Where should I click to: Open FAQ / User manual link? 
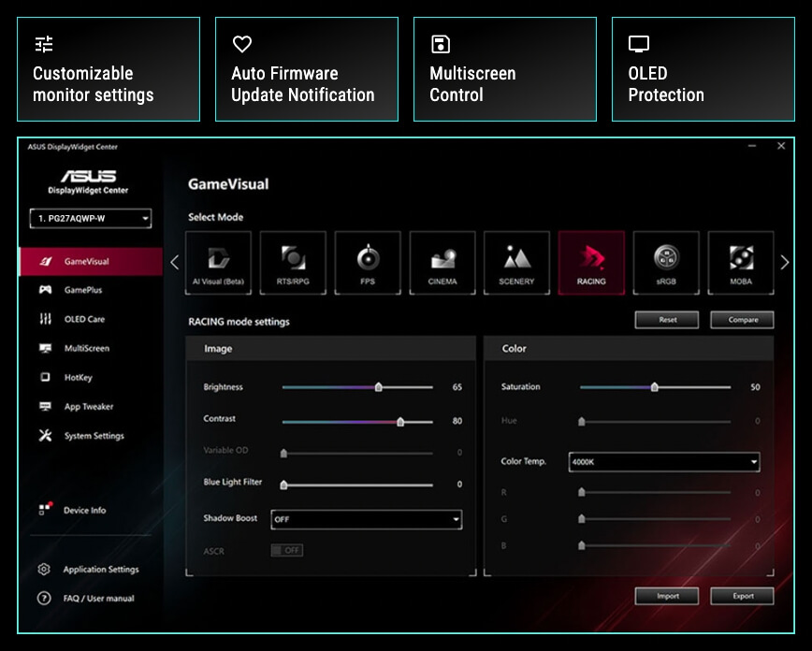point(98,599)
